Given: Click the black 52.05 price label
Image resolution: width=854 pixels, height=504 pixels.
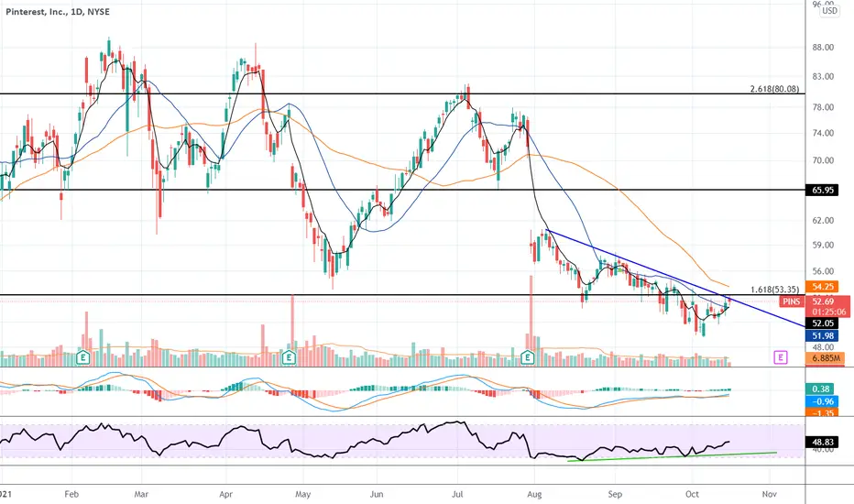Looking at the screenshot, I should click(822, 323).
